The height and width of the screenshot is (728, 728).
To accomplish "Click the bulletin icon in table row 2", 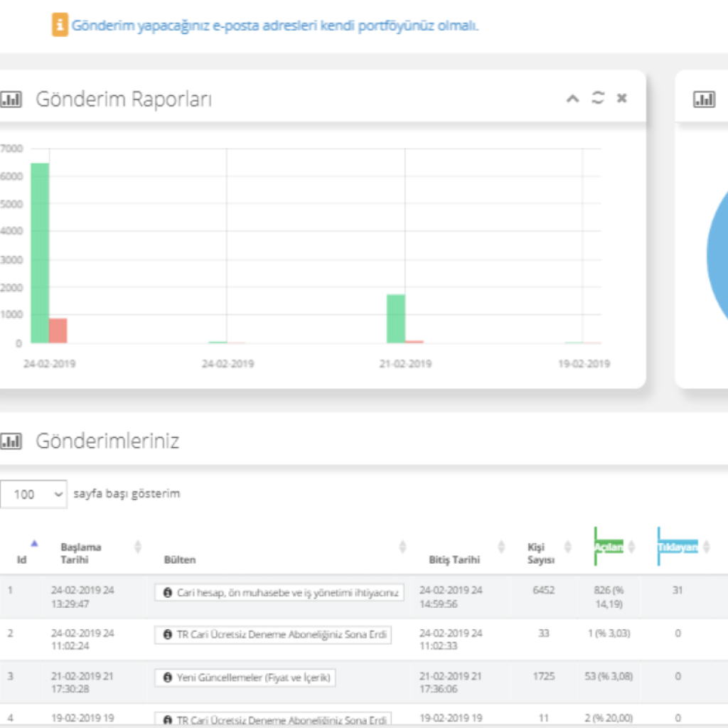I will click(x=168, y=634).
